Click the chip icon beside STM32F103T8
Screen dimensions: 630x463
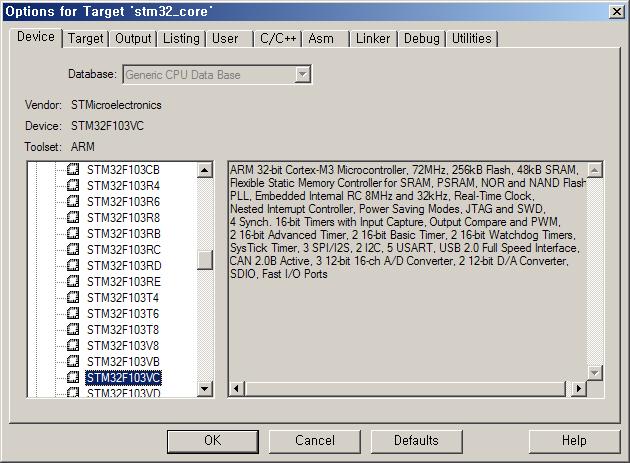click(73, 330)
